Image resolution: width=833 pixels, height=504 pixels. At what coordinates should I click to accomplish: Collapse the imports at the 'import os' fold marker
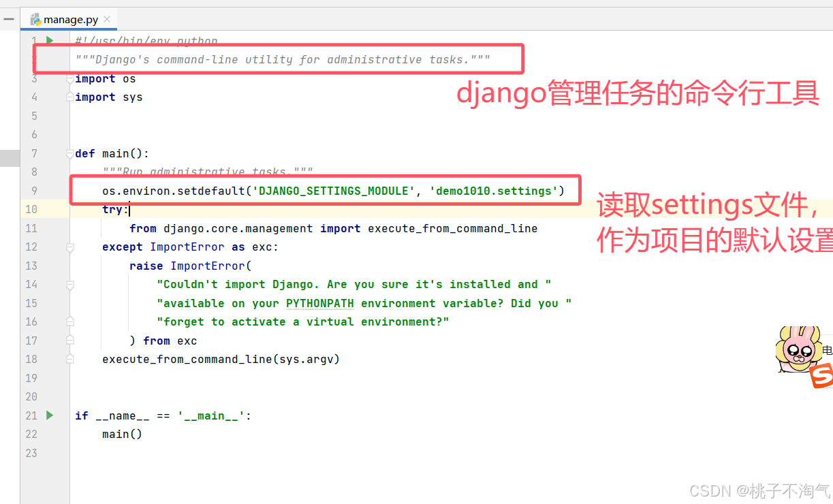click(69, 79)
